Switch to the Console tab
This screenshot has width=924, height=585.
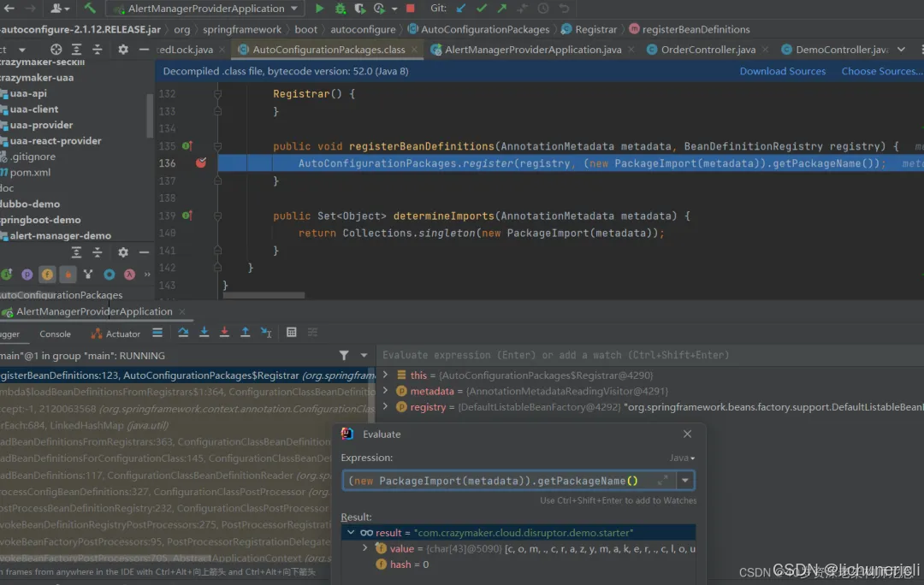(x=55, y=334)
